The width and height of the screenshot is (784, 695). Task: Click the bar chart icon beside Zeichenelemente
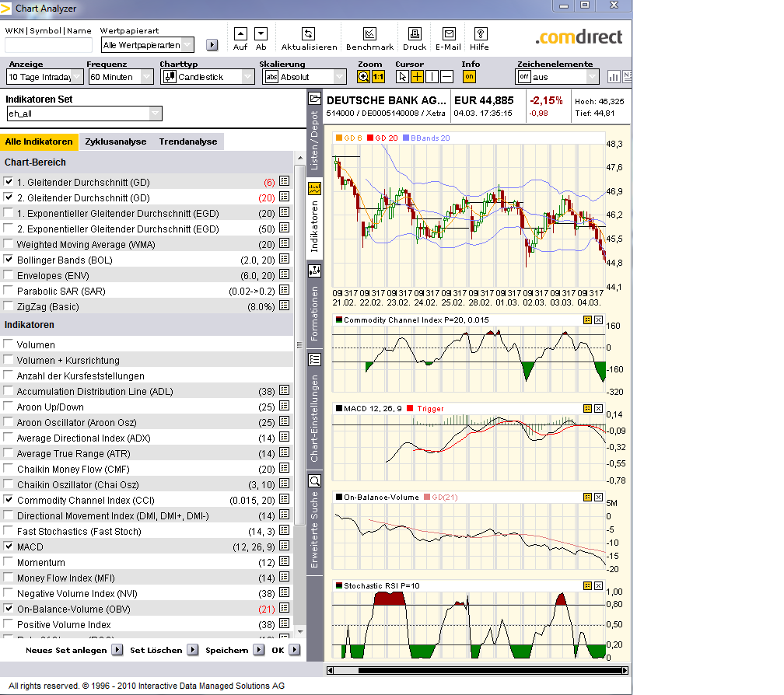(x=614, y=76)
